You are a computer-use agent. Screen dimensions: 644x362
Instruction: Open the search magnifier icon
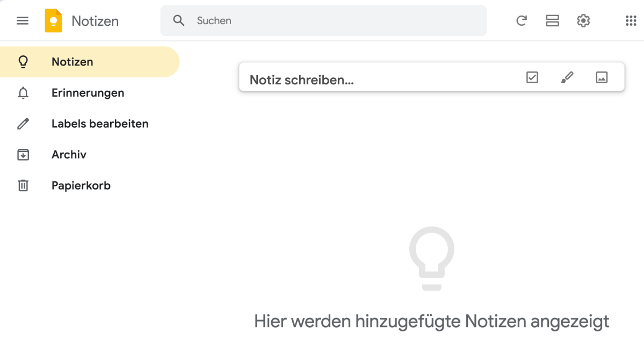(x=178, y=20)
